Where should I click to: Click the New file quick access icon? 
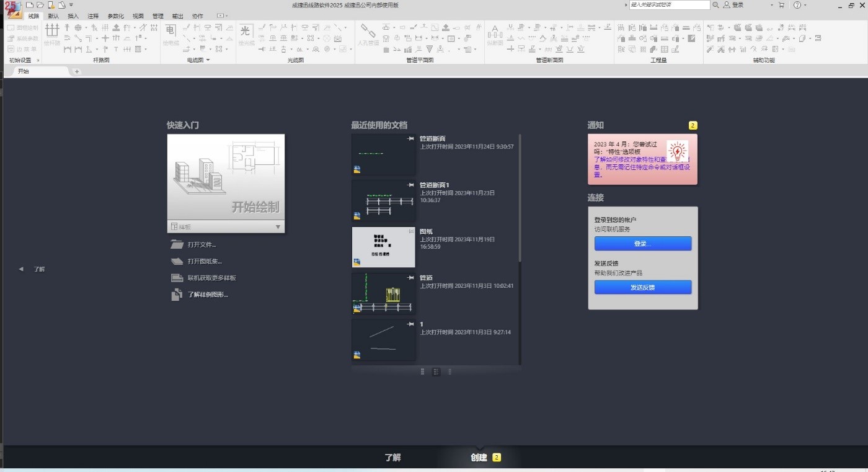tap(29, 5)
